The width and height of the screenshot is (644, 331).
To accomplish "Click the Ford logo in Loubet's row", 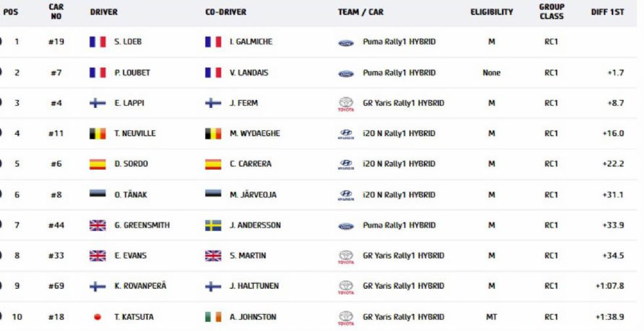I will click(x=346, y=74).
